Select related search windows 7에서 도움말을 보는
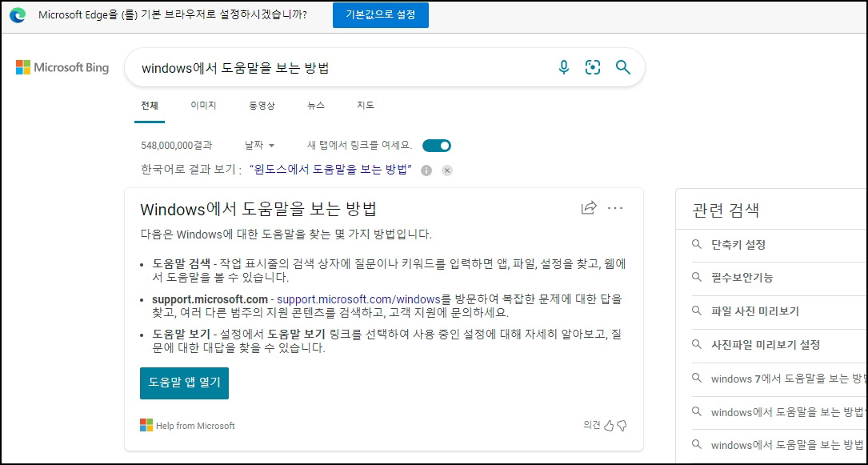The image size is (868, 465). [789, 379]
